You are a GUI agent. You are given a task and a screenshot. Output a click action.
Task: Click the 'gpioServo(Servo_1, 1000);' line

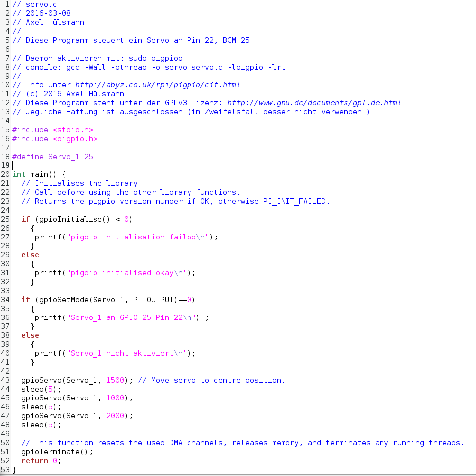pyautogui.click(x=77, y=398)
